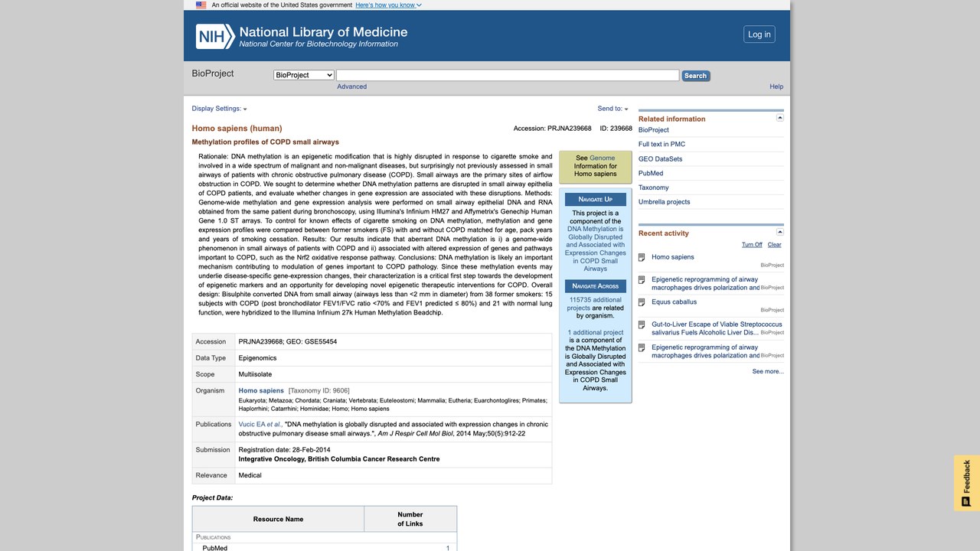Open Umbrella projects link
This screenshot has width=980, height=551.
665,202
